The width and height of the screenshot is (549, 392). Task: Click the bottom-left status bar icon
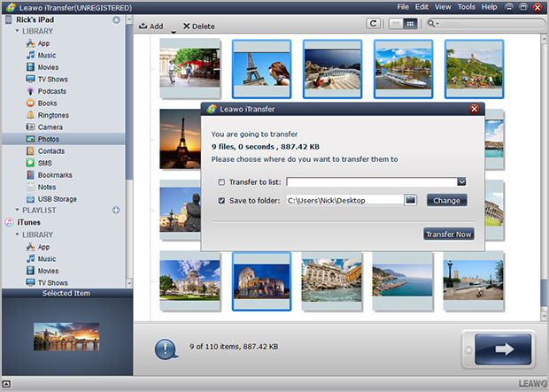pyautogui.click(x=6, y=384)
